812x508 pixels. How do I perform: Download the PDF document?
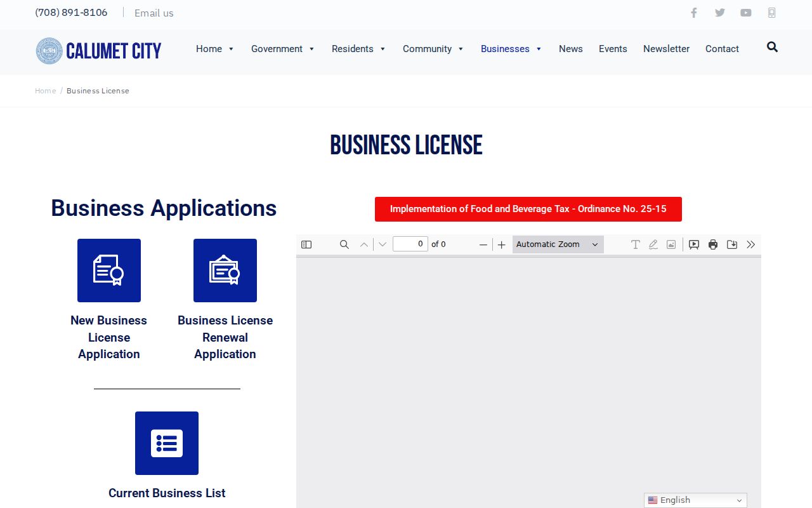click(732, 244)
